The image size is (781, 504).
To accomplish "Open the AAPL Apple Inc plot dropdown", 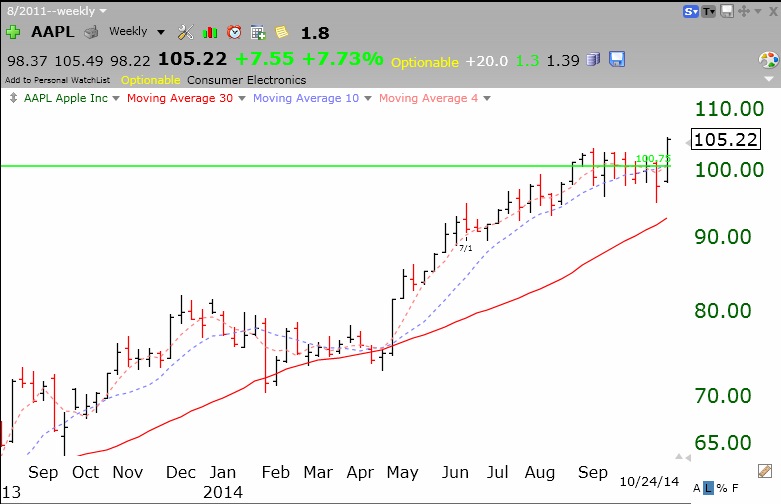I will point(116,99).
